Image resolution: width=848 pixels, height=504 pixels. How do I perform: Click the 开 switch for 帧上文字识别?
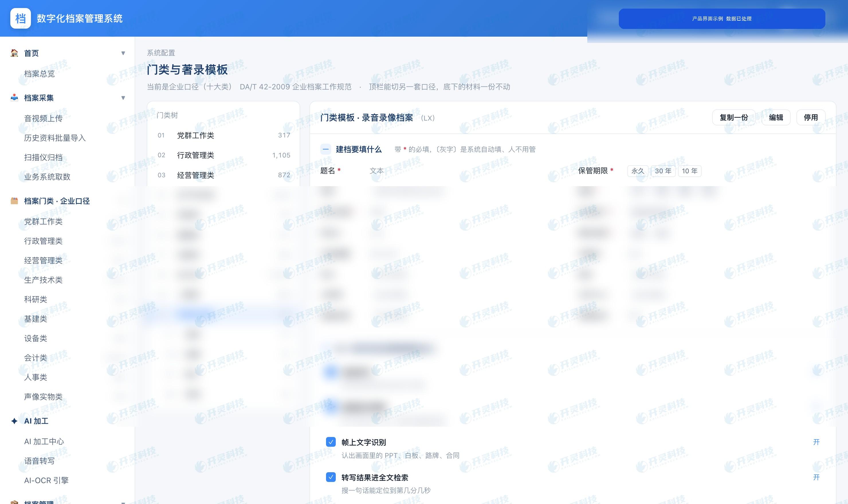816,442
